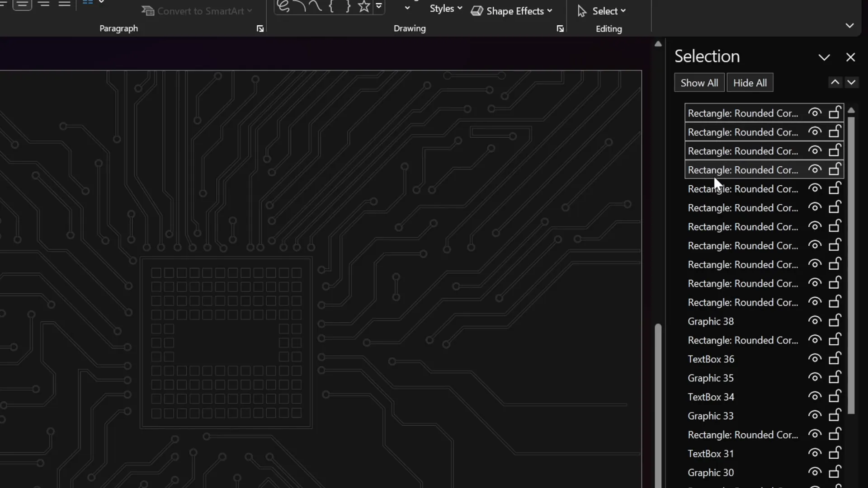Align text right in Paragraph group
The height and width of the screenshot is (488, 868).
(x=44, y=4)
